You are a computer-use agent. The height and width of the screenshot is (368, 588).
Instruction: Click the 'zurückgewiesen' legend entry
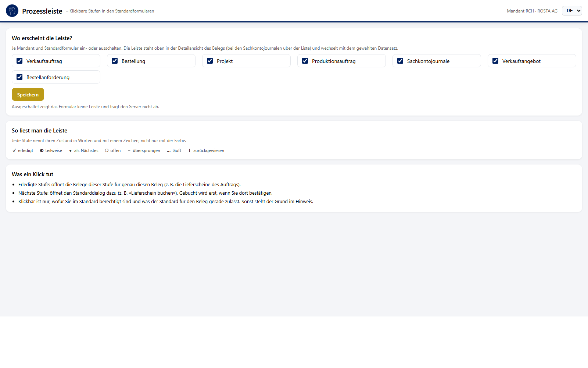pyautogui.click(x=206, y=151)
